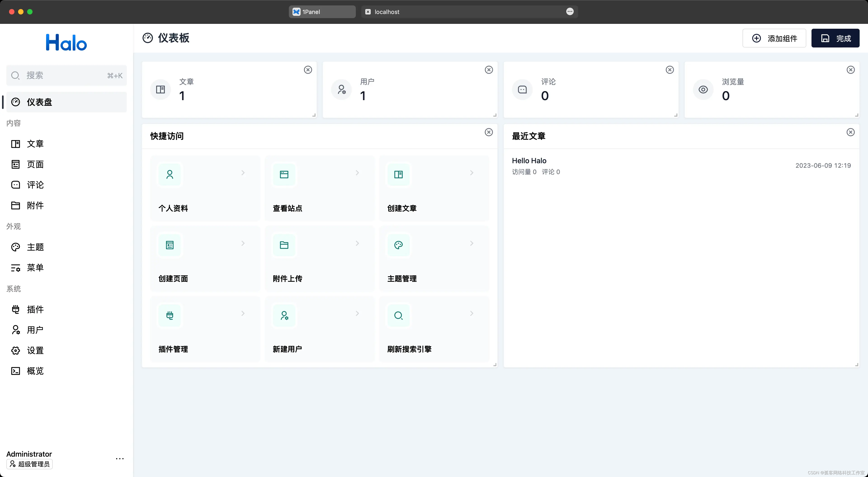Click the new user icon card
Image resolution: width=868 pixels, height=477 pixels.
tap(284, 316)
